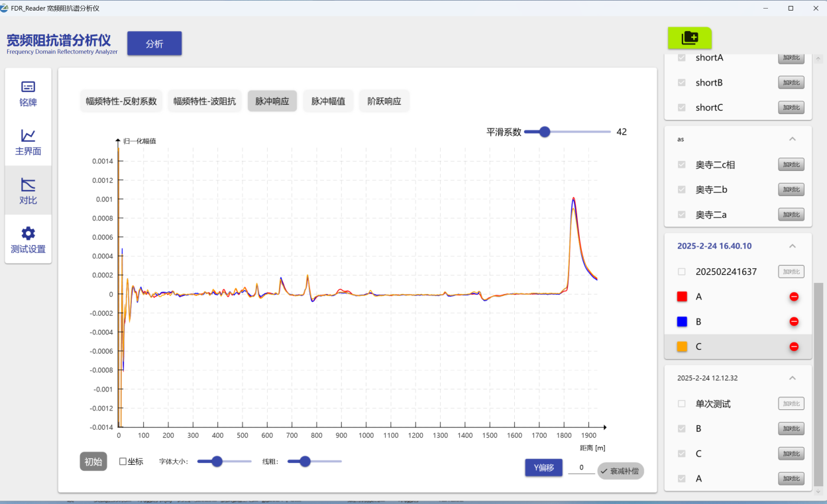
Task: Collapse the 2025-2-24 12.12.32 group
Action: click(791, 378)
